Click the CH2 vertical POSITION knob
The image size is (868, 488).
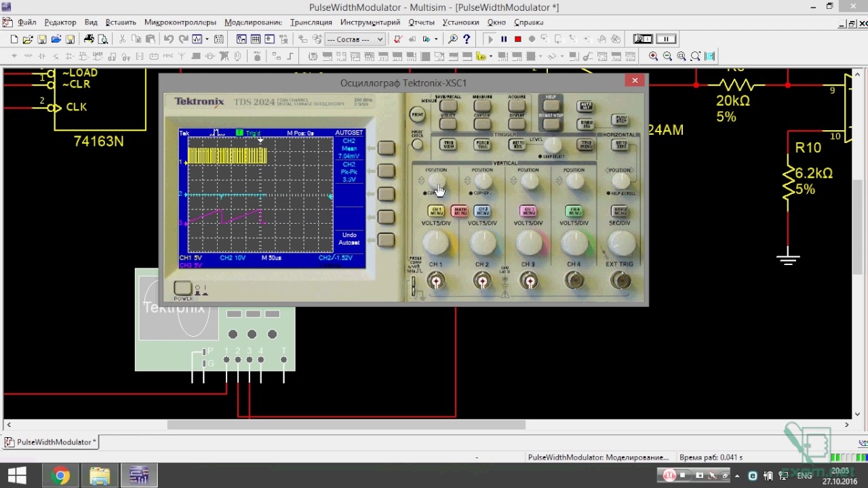[x=482, y=181]
